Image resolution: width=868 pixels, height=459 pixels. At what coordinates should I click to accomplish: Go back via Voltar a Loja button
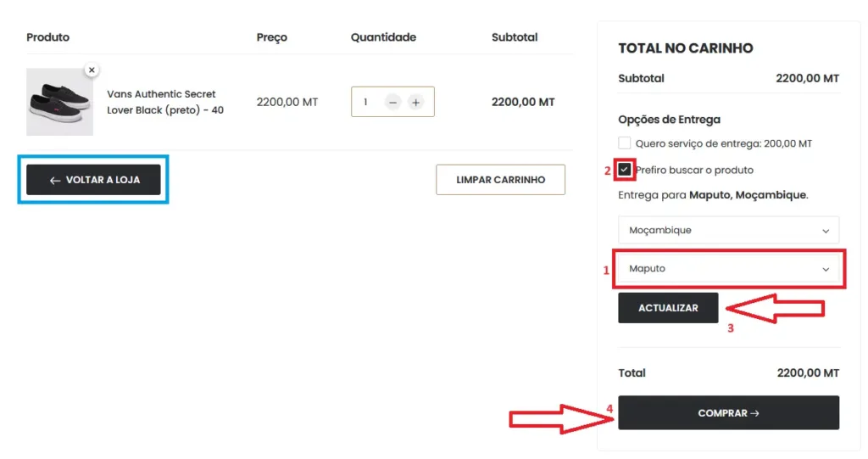pyautogui.click(x=93, y=180)
